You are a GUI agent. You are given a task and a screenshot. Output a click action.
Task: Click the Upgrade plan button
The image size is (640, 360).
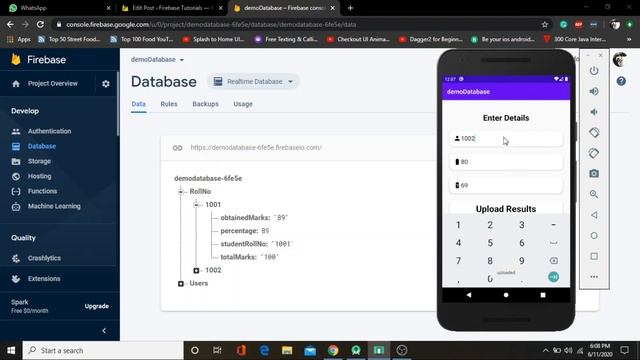pyautogui.click(x=97, y=306)
